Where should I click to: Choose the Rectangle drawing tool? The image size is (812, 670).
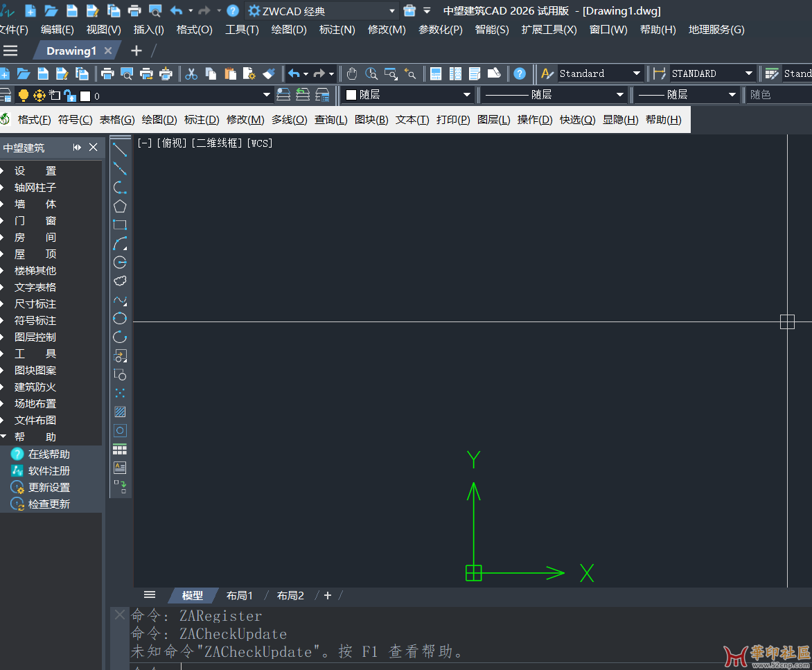120,224
